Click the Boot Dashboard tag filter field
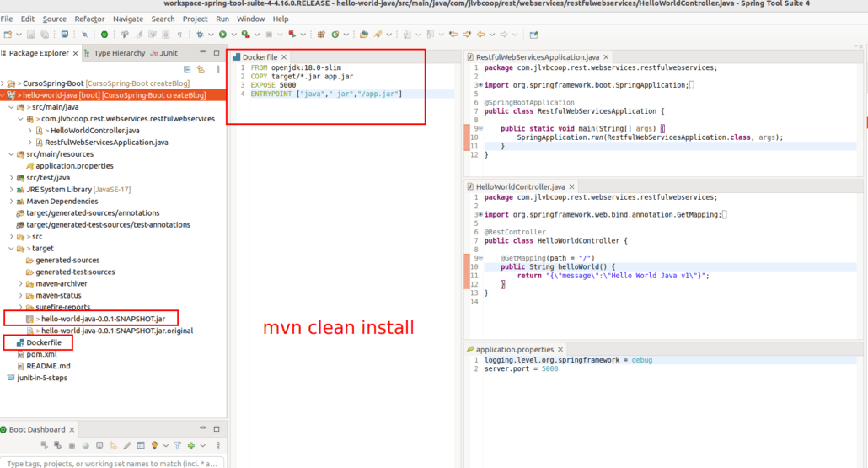868x468 pixels. pos(110,463)
